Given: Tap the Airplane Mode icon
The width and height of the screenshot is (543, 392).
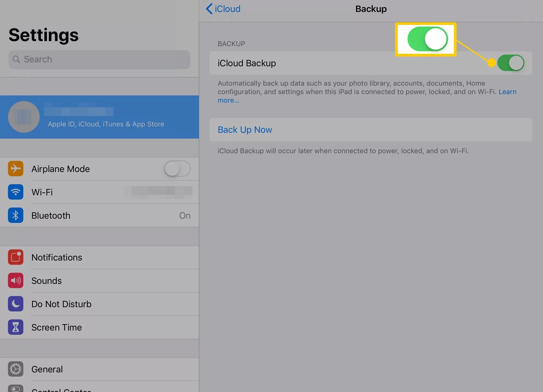Looking at the screenshot, I should click(16, 169).
